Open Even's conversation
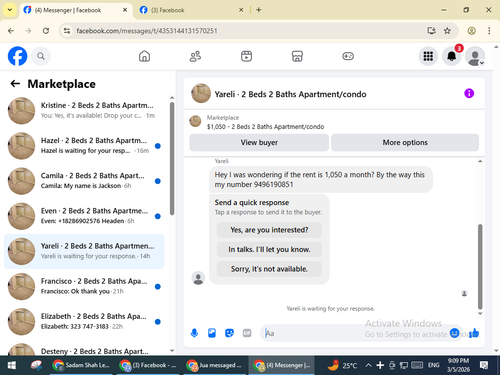 (x=84, y=216)
